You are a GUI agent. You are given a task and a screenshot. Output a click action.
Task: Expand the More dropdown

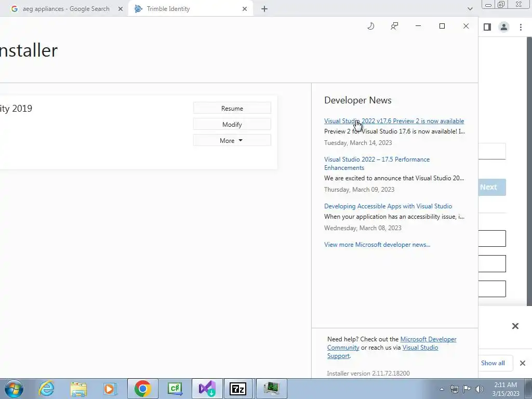pos(232,140)
